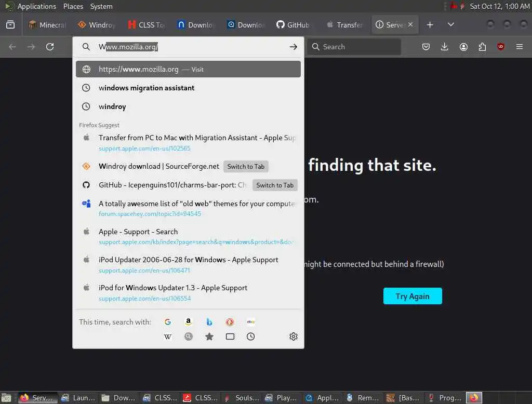The width and height of the screenshot is (532, 404).
Task: Search open tabs with the tab icon
Action: click(230, 336)
